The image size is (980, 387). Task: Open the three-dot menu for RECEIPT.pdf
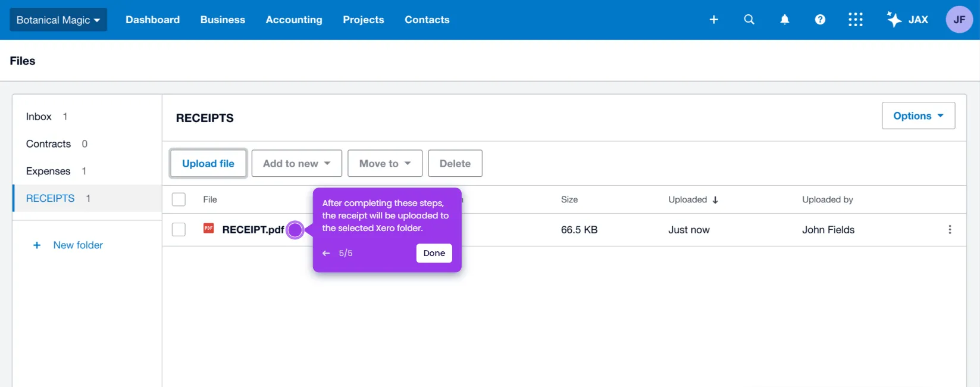click(950, 230)
